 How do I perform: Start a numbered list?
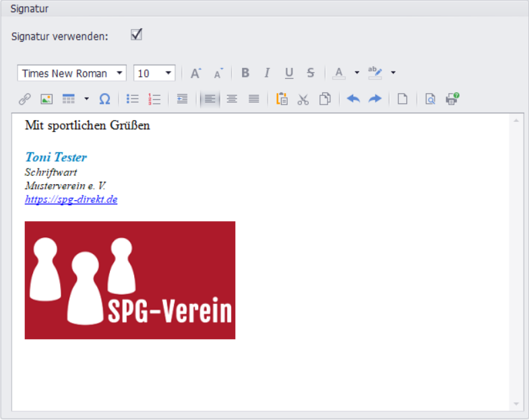(154, 99)
